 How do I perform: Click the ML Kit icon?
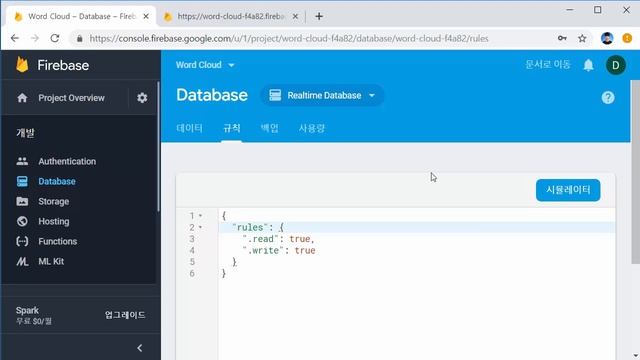pyautogui.click(x=22, y=261)
